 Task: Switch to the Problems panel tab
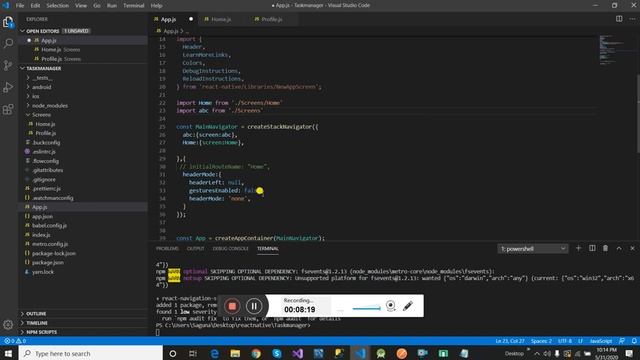pyautogui.click(x=167, y=248)
